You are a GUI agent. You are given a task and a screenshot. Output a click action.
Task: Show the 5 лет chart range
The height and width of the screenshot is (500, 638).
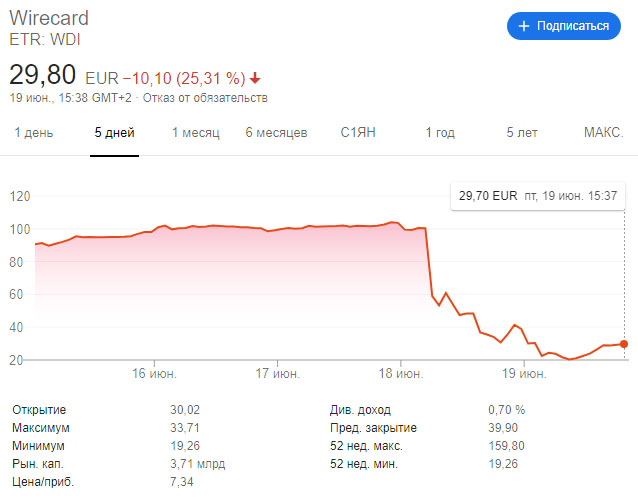tap(522, 133)
